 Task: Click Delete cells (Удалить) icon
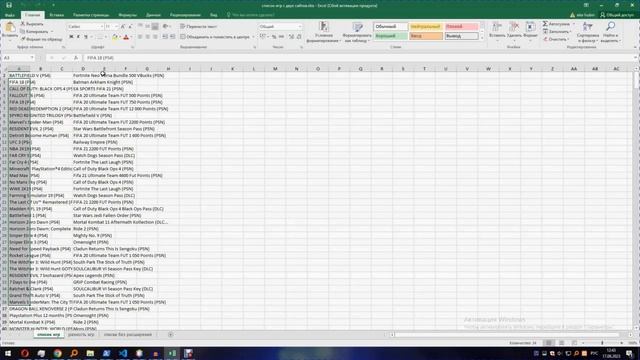514,27
